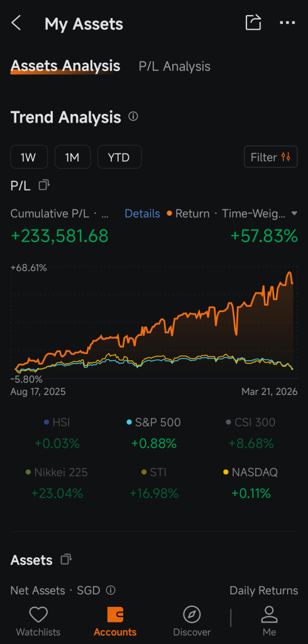The width and height of the screenshot is (308, 644).
Task: Tap the copy icon next to Assets
Action: pyautogui.click(x=66, y=559)
